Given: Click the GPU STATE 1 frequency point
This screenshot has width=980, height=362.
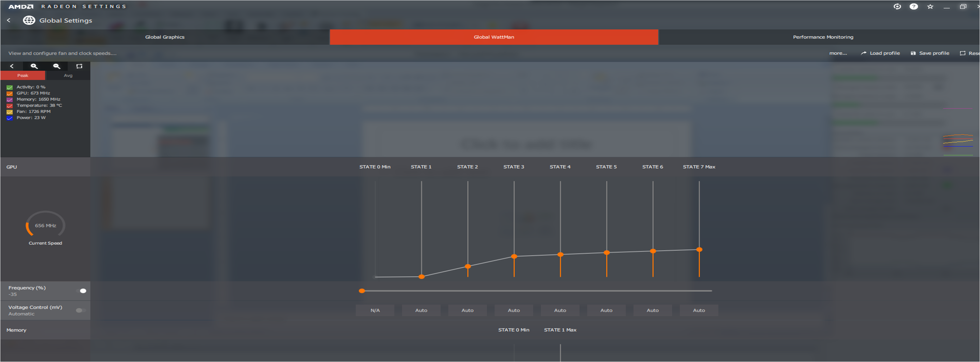Looking at the screenshot, I should point(421,277).
